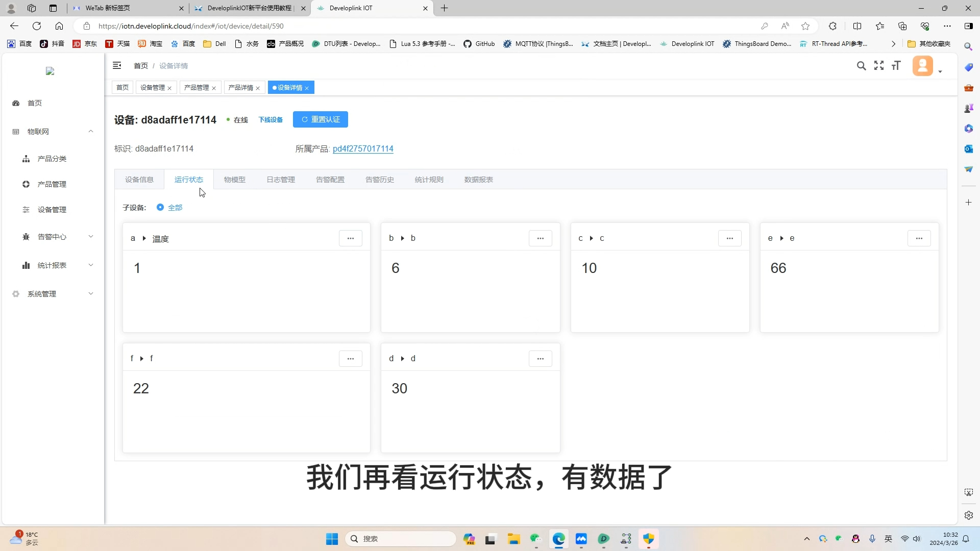
Task: Open the 统计规则 tab
Action: 429,180
